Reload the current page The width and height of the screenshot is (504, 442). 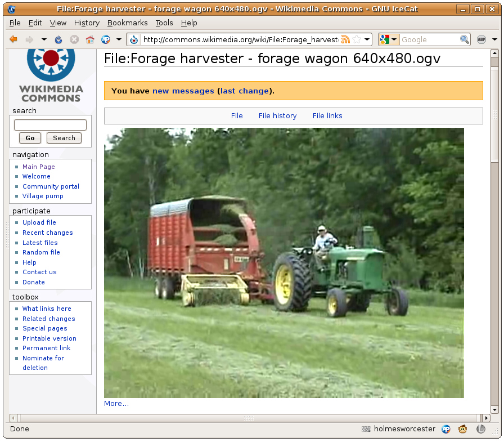click(x=58, y=39)
